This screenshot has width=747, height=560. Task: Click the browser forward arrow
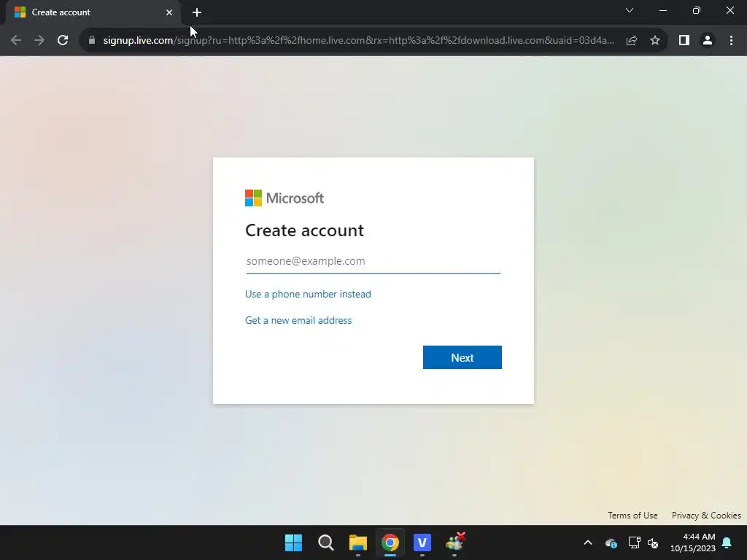pos(39,41)
